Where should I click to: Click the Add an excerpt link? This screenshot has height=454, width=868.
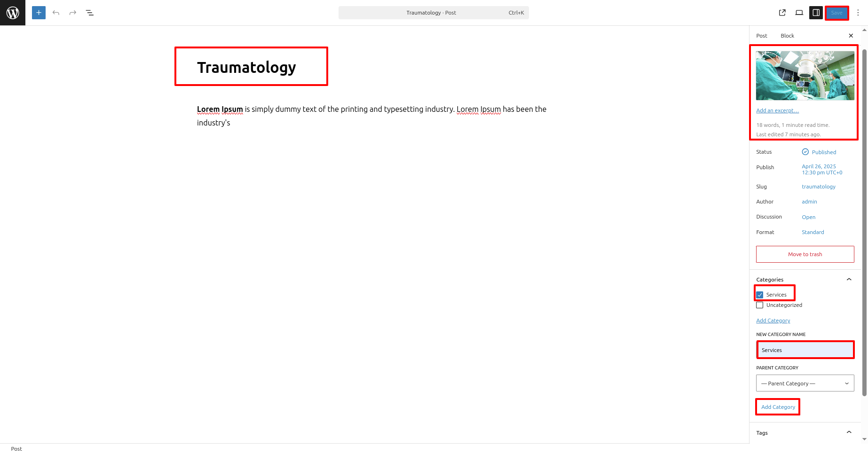(777, 111)
